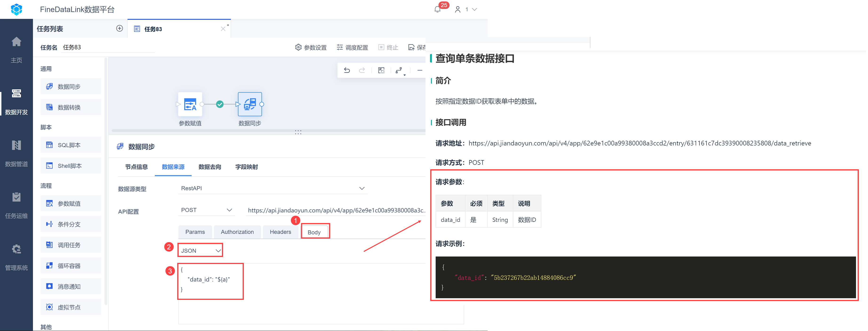Select the 参数赋值 node on canvas

click(190, 104)
